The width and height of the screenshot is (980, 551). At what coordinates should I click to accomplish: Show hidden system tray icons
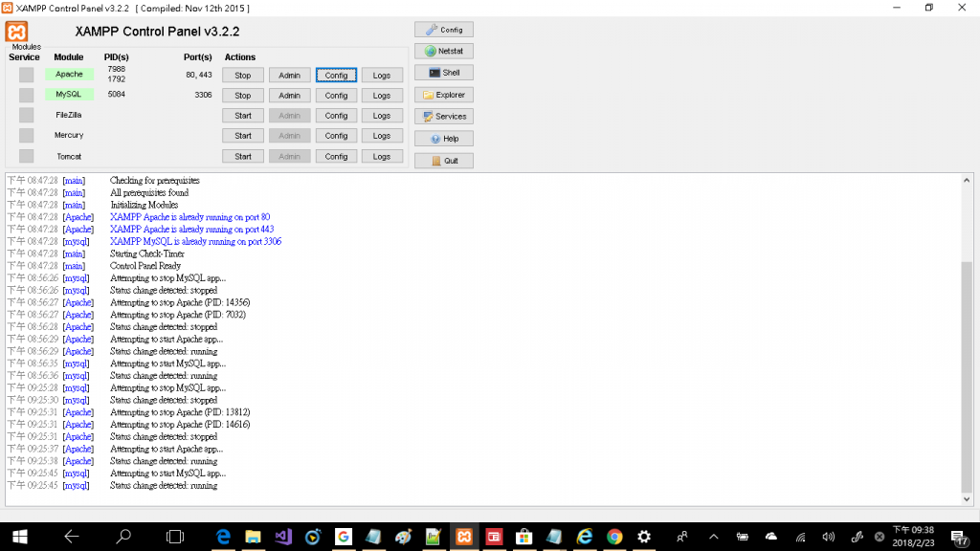click(713, 537)
